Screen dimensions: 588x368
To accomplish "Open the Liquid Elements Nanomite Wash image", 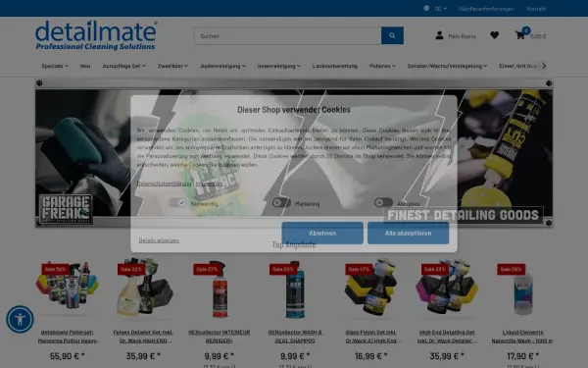I will point(522,289).
